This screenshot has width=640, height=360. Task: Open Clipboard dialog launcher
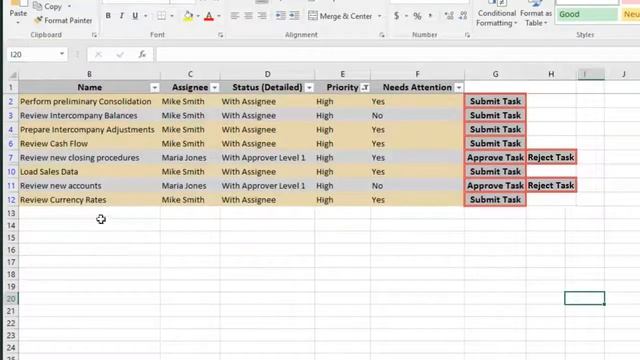click(x=94, y=35)
